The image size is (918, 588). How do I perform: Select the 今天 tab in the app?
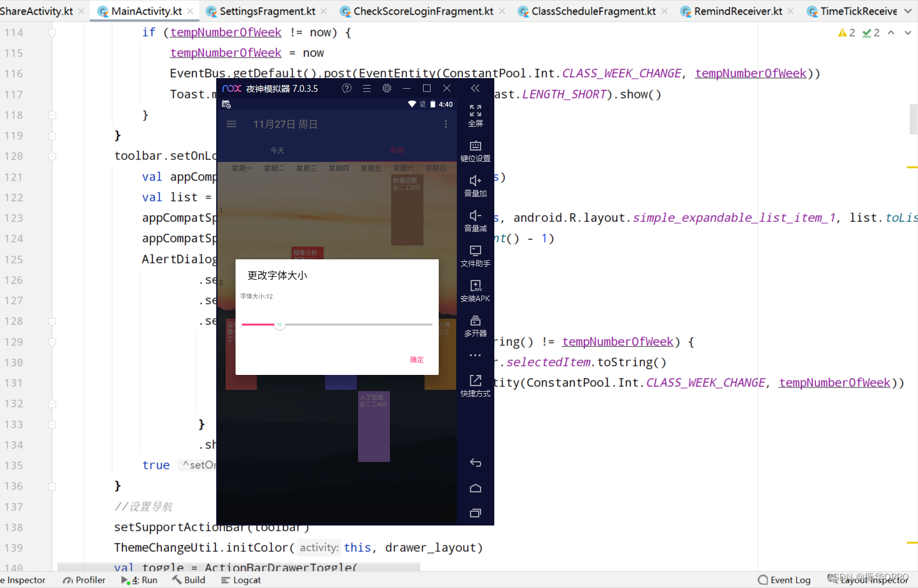coord(277,151)
